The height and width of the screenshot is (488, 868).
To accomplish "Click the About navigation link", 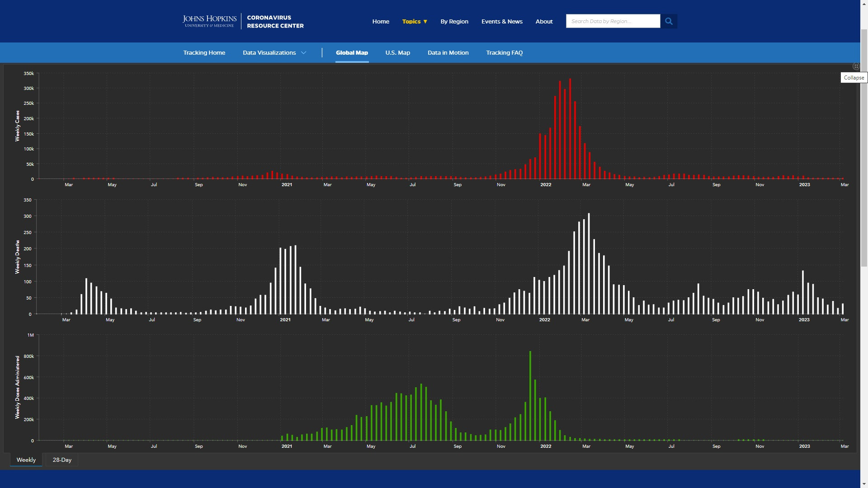I will [544, 21].
